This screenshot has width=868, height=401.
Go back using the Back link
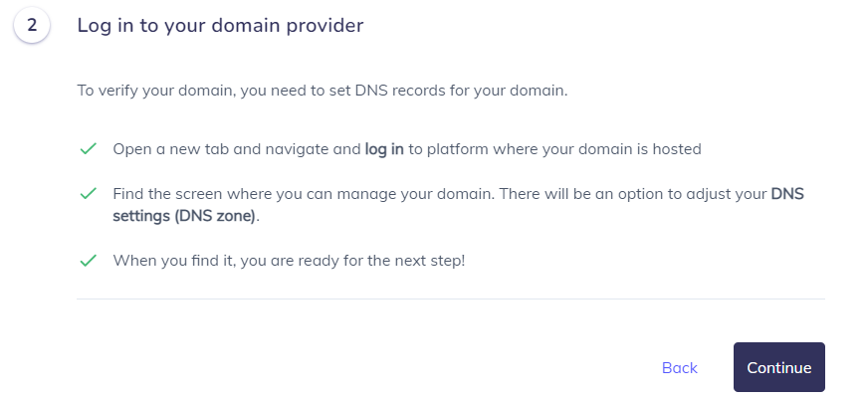679,368
